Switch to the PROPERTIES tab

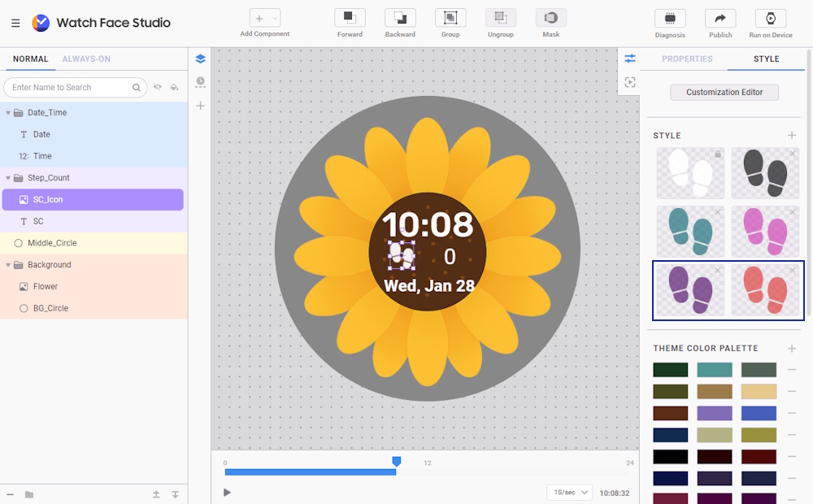click(687, 59)
